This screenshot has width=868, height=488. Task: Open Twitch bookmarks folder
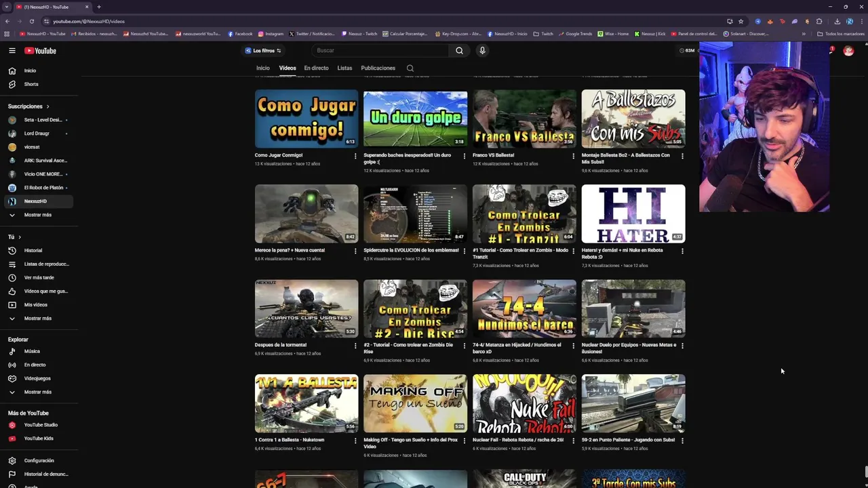click(x=543, y=34)
